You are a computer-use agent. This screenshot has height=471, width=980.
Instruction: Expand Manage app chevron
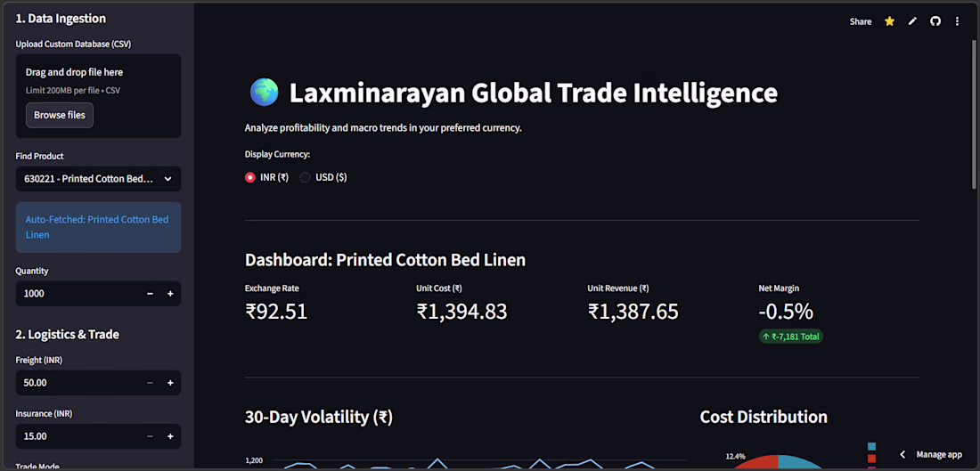pyautogui.click(x=902, y=455)
